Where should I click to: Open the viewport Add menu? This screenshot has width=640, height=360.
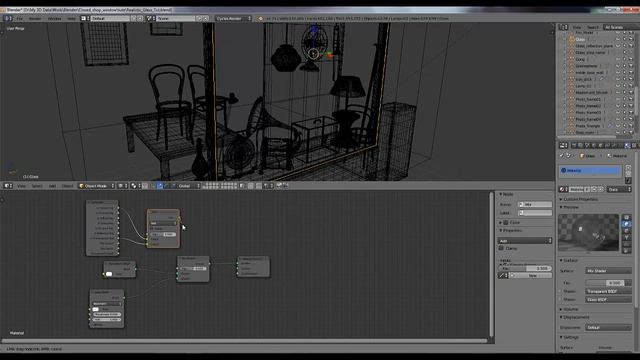52,186
